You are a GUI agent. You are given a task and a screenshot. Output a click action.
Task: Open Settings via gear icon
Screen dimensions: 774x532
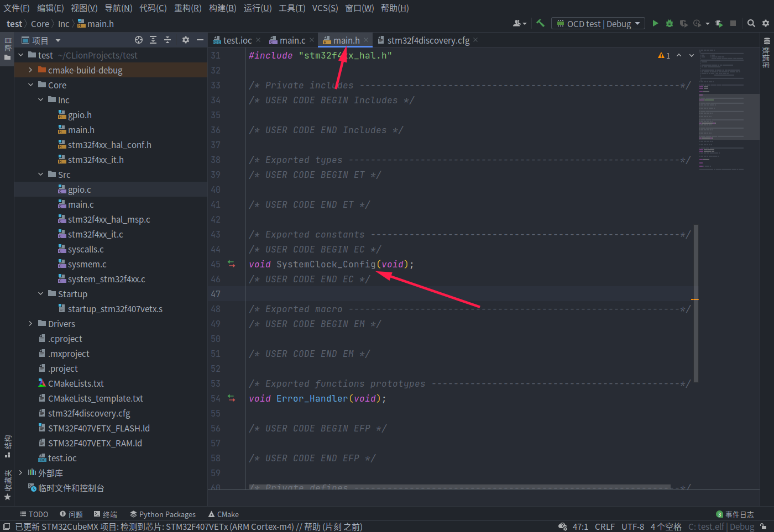(766, 24)
